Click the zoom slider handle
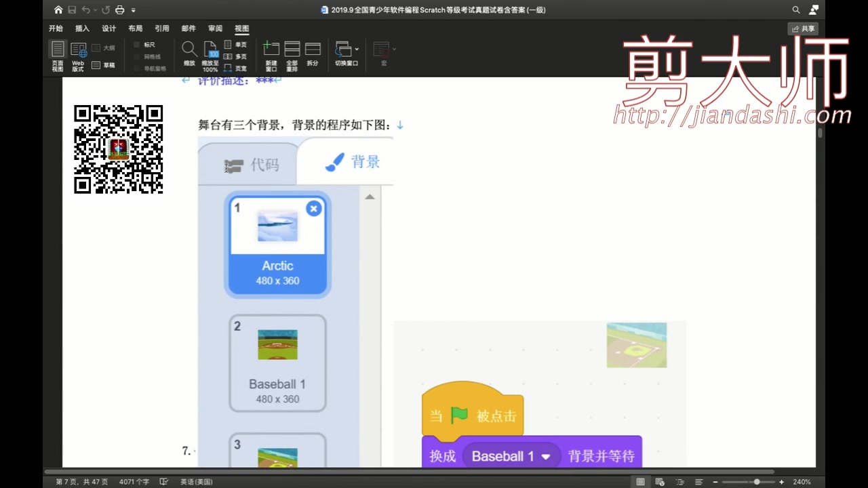868x488 pixels. 757,482
